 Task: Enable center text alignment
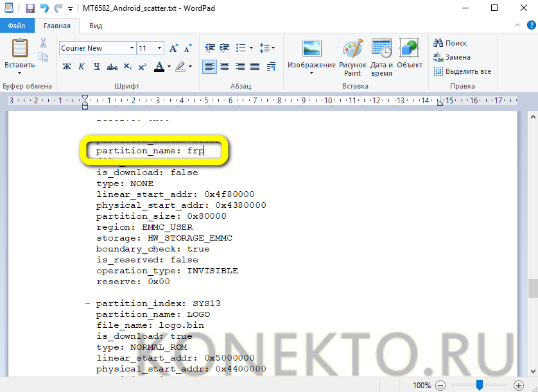[x=225, y=67]
